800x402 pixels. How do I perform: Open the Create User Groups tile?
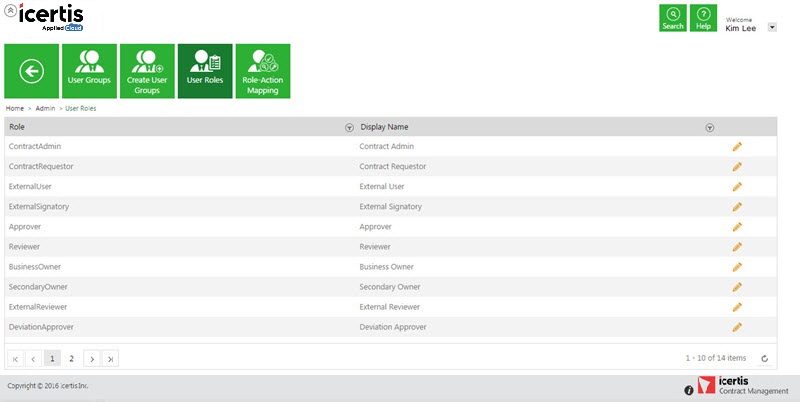tap(147, 71)
